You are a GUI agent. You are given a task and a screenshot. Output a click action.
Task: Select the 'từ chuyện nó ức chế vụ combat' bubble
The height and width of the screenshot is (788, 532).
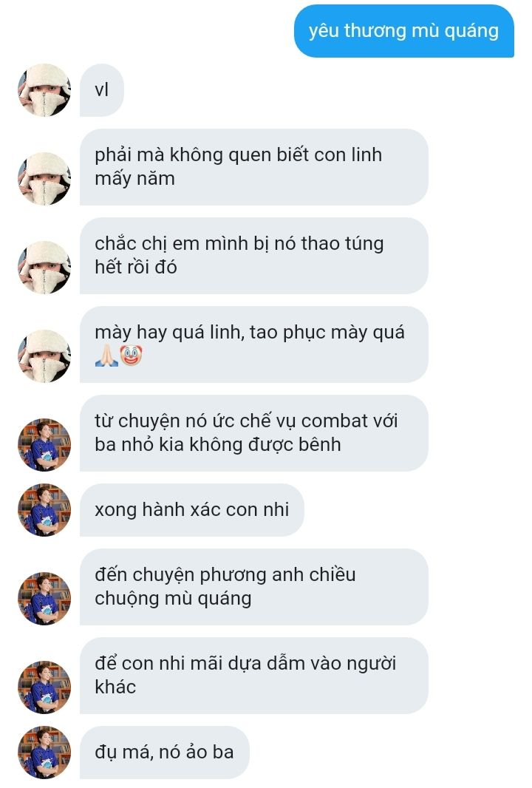point(253,432)
